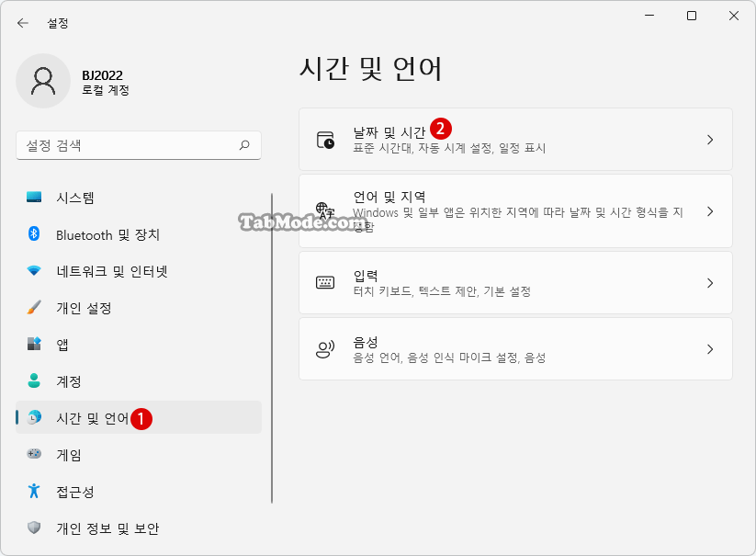Click the 게임 controller icon
Image resolution: width=756 pixels, height=556 pixels.
click(34, 454)
